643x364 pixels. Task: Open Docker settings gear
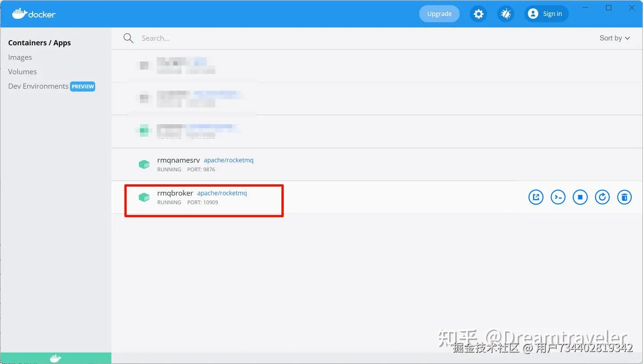(478, 14)
